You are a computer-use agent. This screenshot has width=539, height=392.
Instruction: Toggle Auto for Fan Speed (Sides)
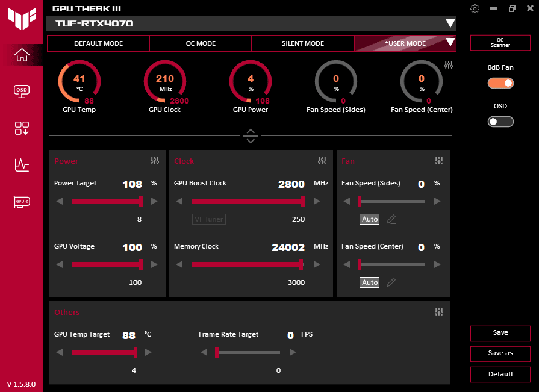(370, 219)
